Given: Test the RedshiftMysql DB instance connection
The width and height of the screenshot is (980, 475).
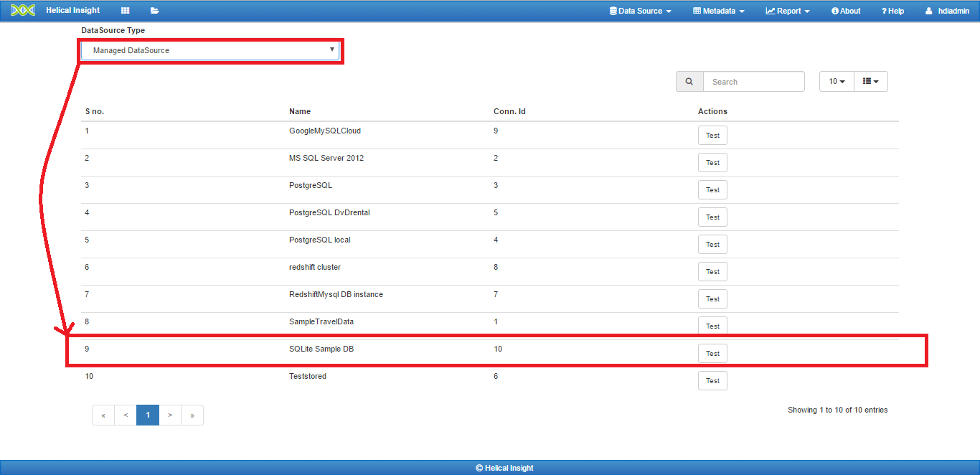Looking at the screenshot, I should click(712, 298).
